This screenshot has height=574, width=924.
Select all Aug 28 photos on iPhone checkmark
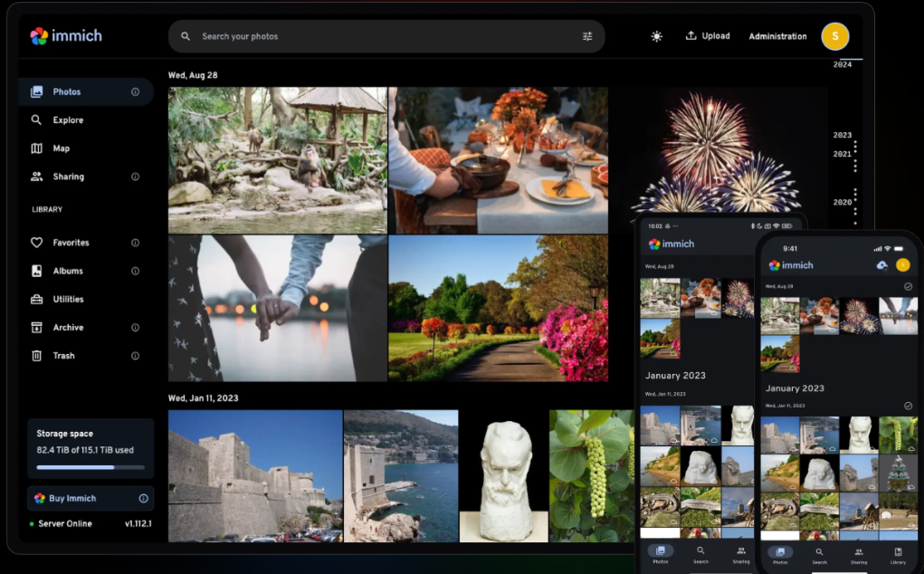pyautogui.click(x=908, y=286)
